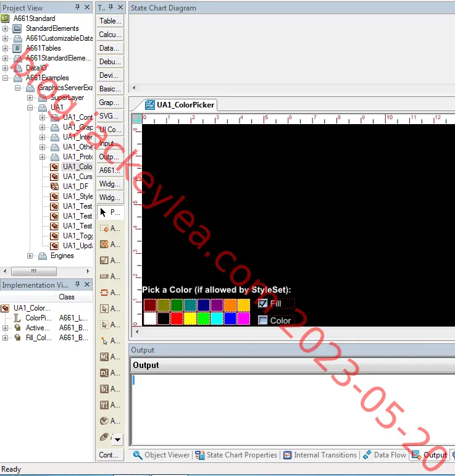Collapse the A661Examples tree node
This screenshot has height=476, width=455.
[x=5, y=78]
